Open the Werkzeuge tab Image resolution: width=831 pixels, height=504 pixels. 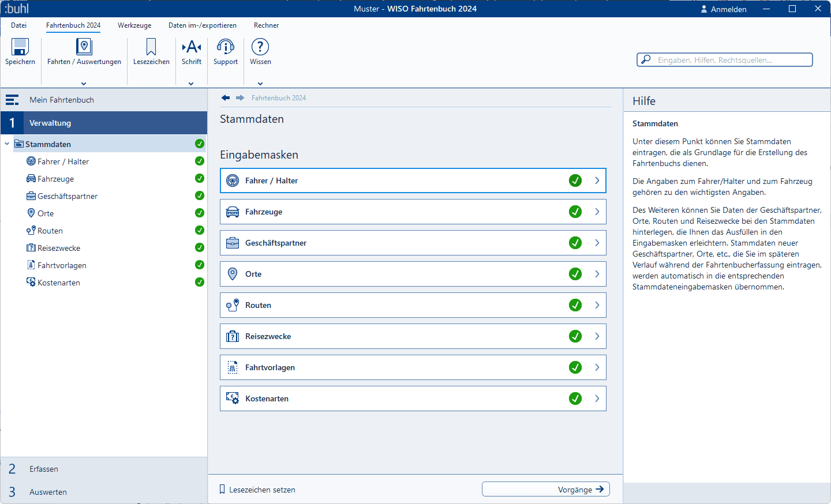tap(134, 25)
